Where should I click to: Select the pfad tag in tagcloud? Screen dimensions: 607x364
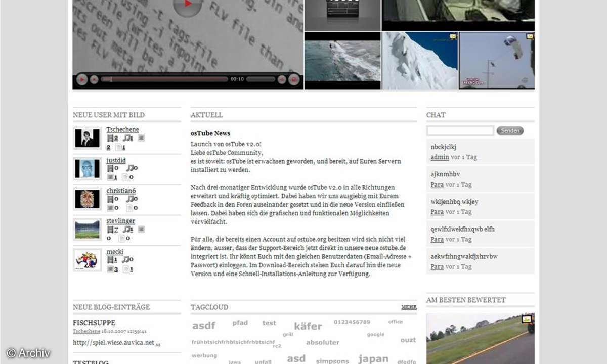click(x=240, y=323)
